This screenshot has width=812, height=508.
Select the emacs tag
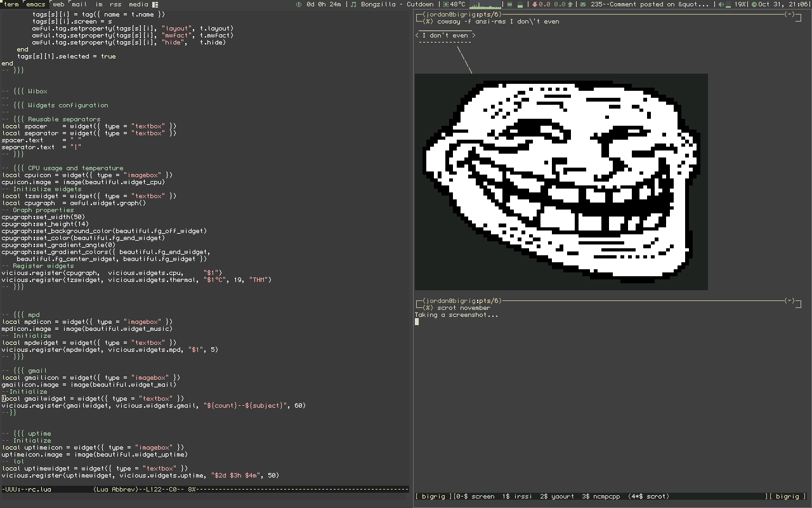[x=36, y=4]
